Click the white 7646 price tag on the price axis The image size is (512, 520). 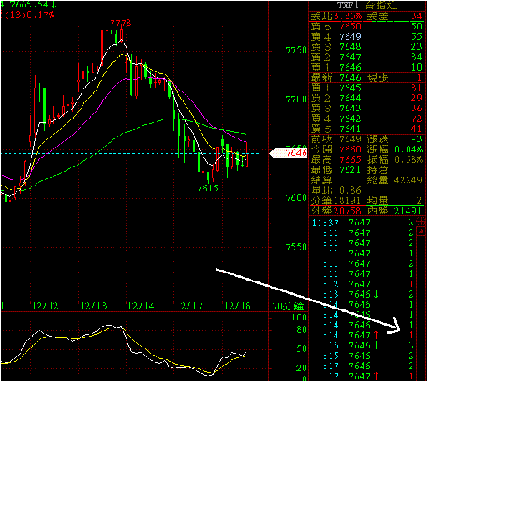pyautogui.click(x=288, y=153)
